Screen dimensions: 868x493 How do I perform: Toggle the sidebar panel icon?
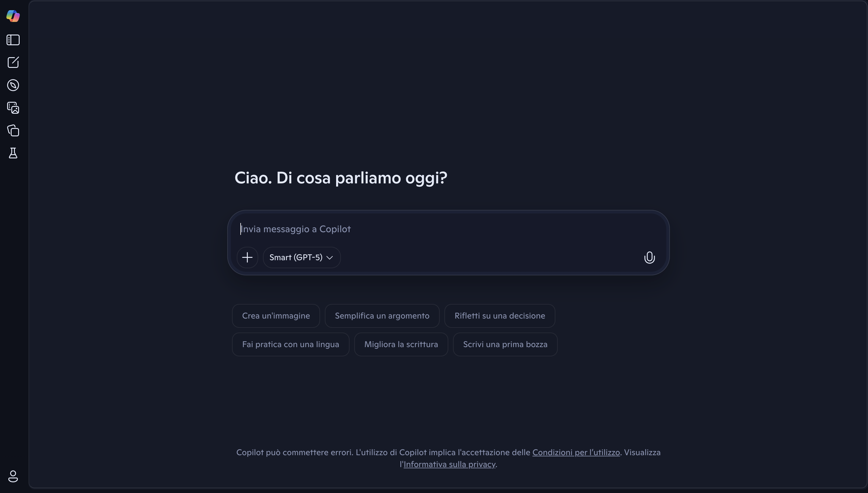[13, 40]
